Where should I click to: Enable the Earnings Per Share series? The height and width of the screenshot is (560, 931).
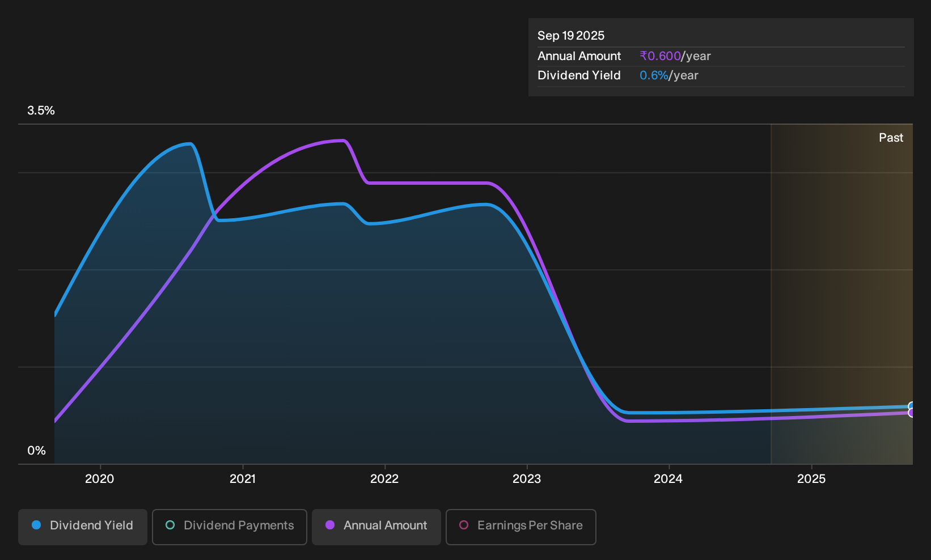click(521, 527)
